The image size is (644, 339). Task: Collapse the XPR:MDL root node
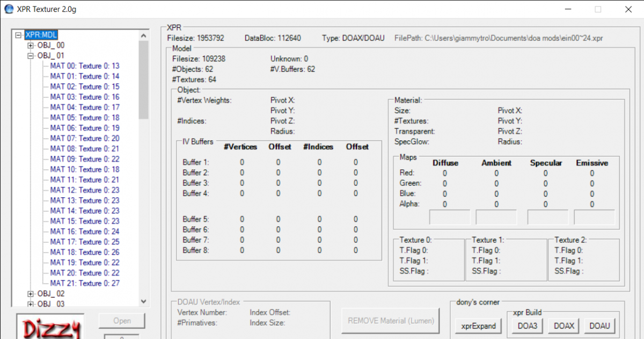coord(19,35)
